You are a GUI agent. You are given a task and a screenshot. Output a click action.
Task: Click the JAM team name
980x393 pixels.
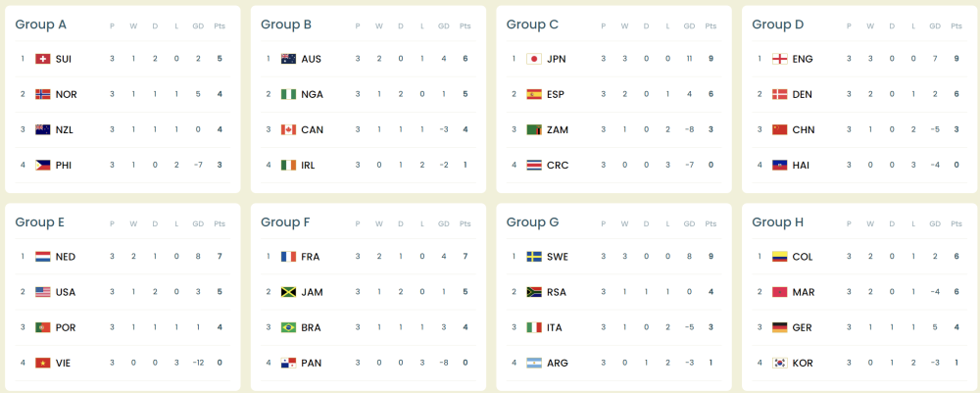click(312, 292)
